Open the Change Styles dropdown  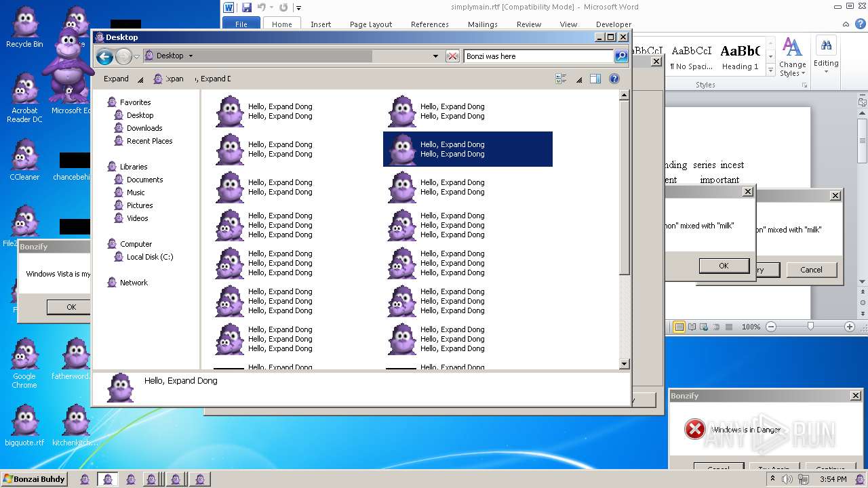pos(792,57)
